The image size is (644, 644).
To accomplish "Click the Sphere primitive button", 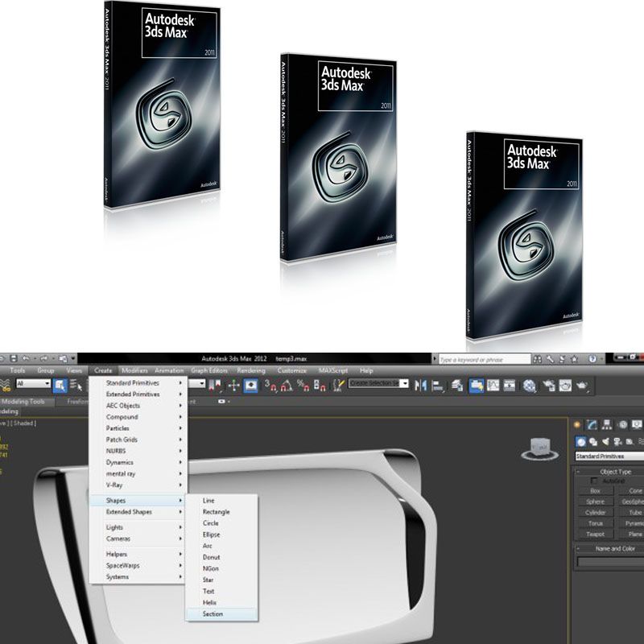I will pyautogui.click(x=595, y=502).
